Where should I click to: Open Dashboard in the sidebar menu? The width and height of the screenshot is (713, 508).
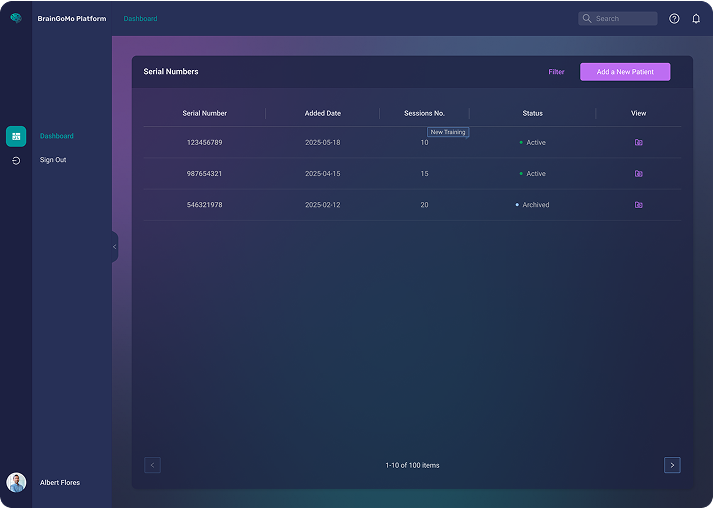(56, 136)
